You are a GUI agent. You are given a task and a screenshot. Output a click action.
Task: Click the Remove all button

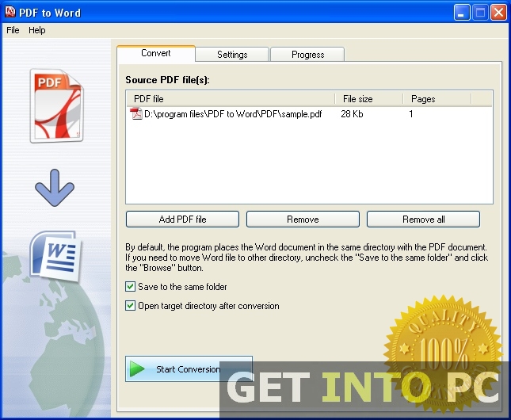[423, 220]
